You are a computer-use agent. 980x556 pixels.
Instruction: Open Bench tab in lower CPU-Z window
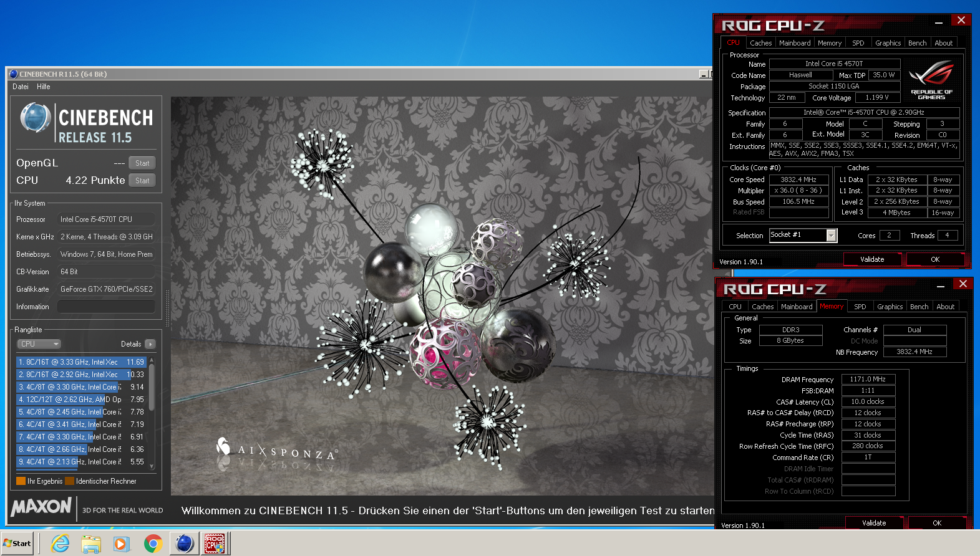(919, 307)
